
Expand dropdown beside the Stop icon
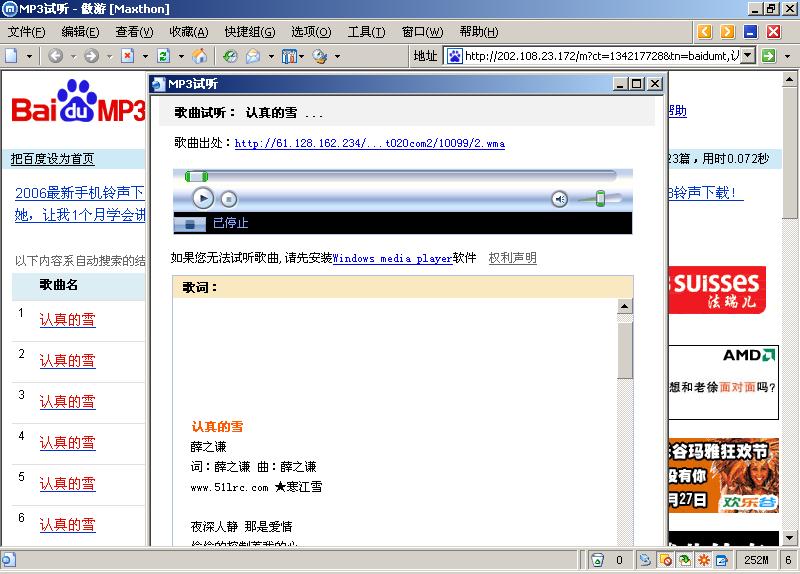tap(145, 56)
